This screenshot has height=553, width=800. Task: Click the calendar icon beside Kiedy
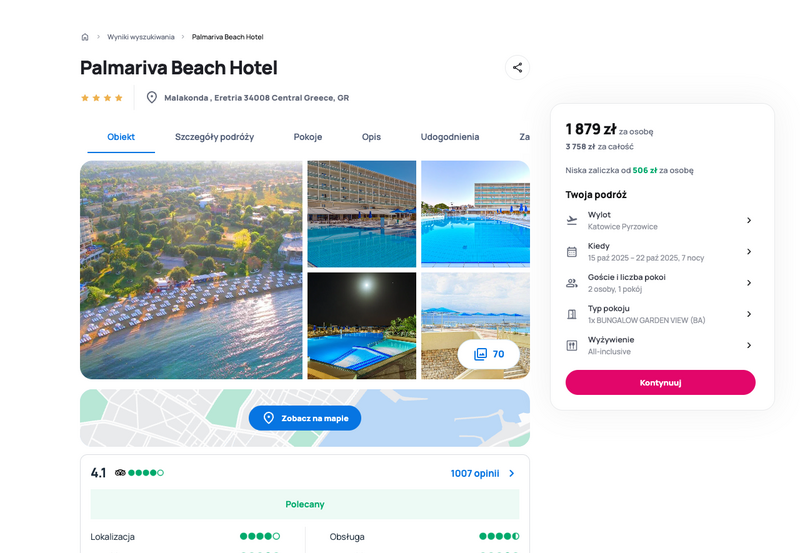pos(572,252)
